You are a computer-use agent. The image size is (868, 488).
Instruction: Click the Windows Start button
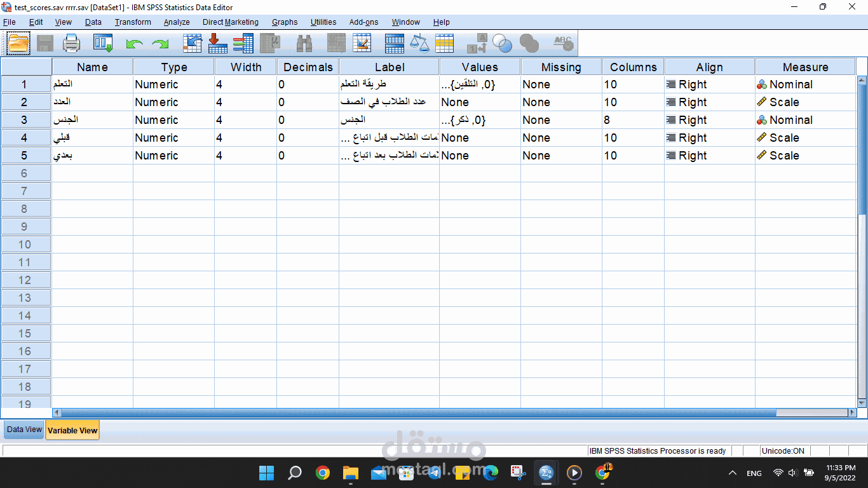[x=267, y=473]
